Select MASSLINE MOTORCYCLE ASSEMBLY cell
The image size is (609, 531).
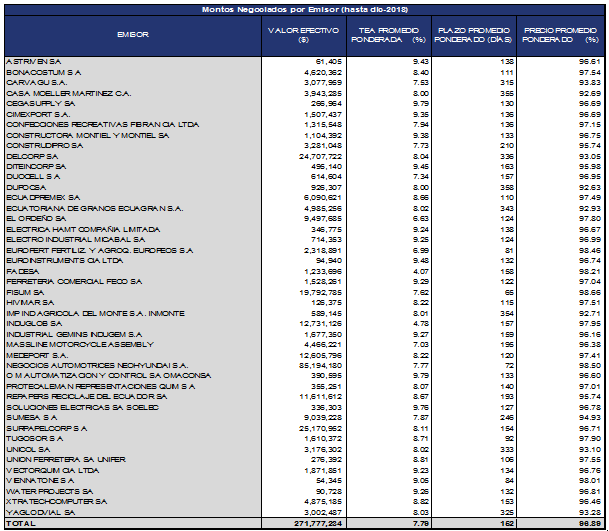tap(80, 345)
